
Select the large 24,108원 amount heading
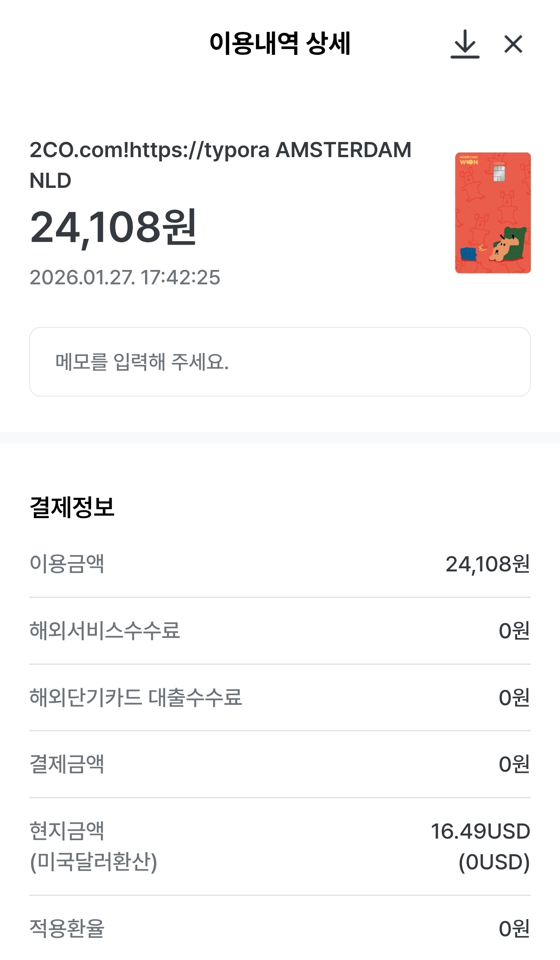[113, 228]
